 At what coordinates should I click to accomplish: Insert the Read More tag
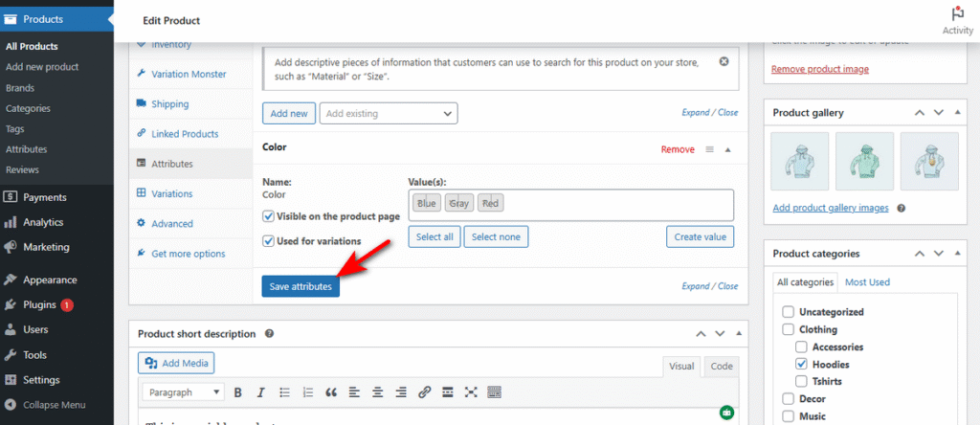point(448,392)
